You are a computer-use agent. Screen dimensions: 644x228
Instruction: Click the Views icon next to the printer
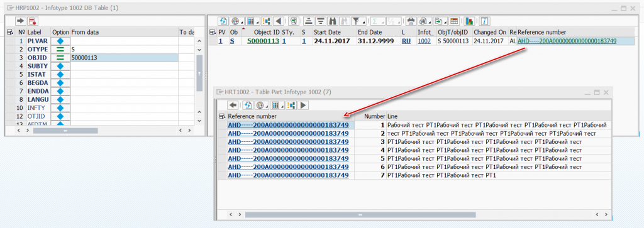(x=423, y=21)
